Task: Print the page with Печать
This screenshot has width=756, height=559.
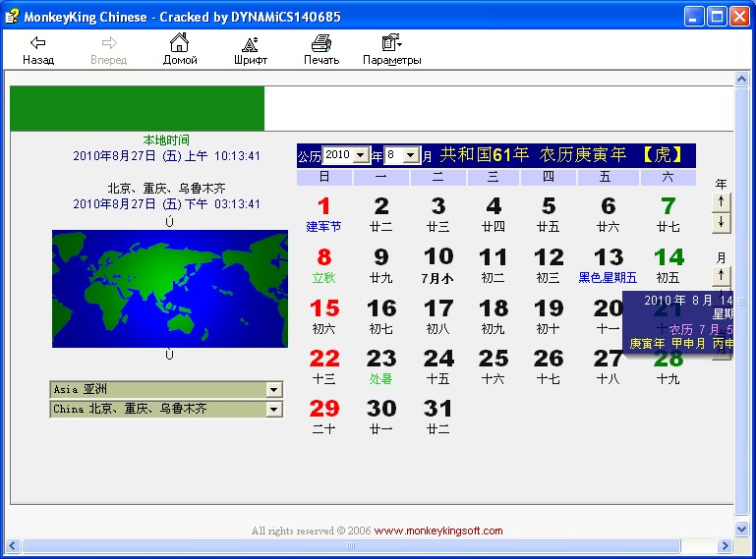Action: (x=321, y=50)
